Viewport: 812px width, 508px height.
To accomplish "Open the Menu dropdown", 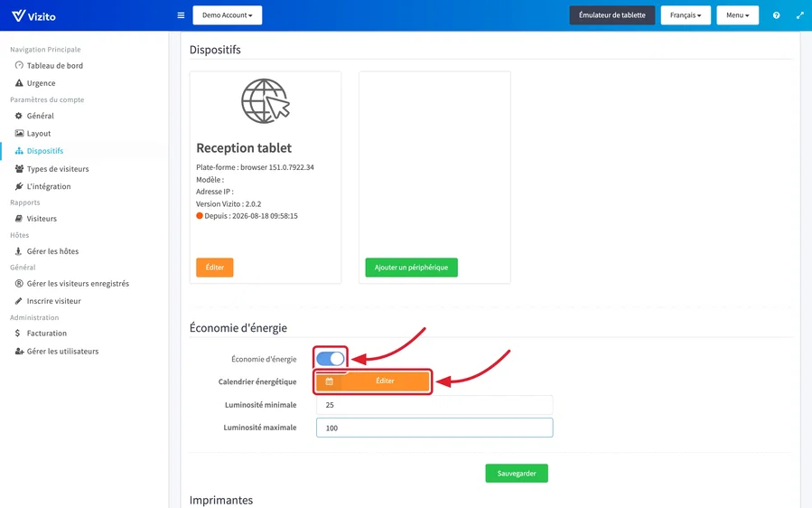I will [x=737, y=15].
